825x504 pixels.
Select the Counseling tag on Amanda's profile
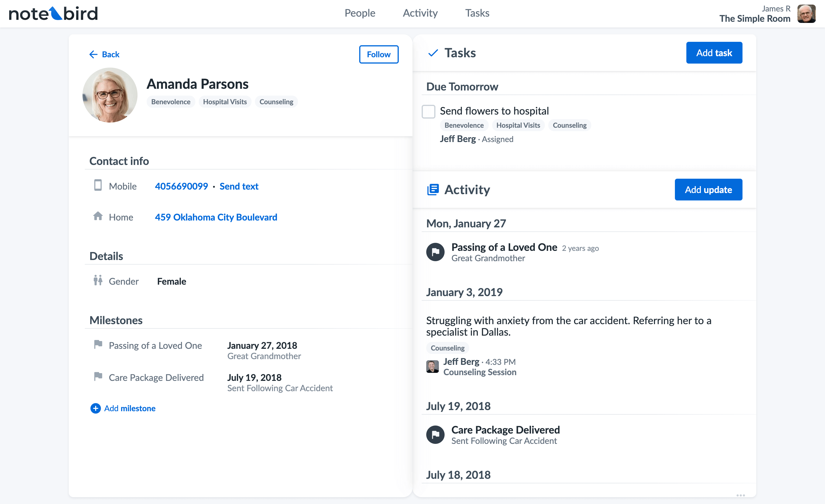pyautogui.click(x=276, y=102)
